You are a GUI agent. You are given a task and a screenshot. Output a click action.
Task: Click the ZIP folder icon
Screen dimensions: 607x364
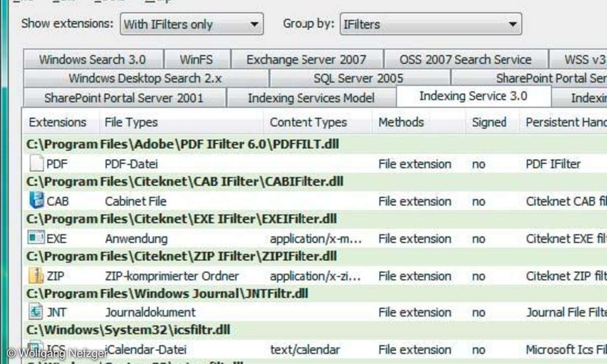[36, 276]
